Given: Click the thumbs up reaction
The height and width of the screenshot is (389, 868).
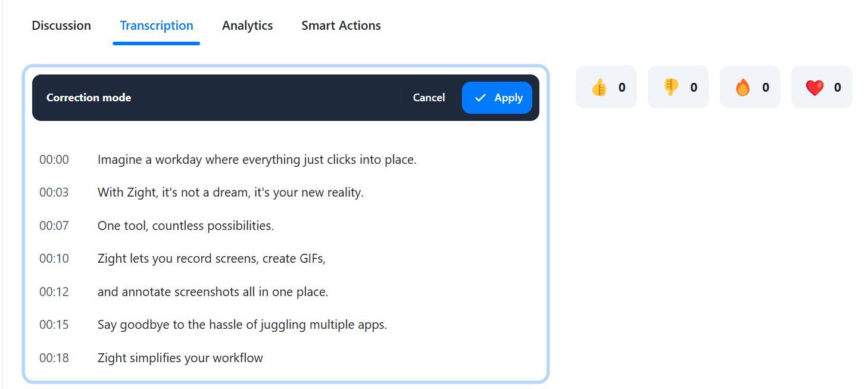Looking at the screenshot, I should 605,88.
